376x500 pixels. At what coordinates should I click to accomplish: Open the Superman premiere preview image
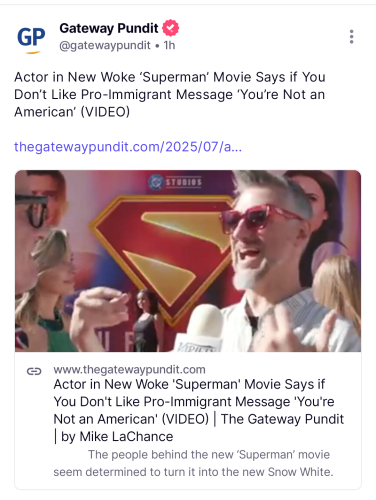coord(188,261)
